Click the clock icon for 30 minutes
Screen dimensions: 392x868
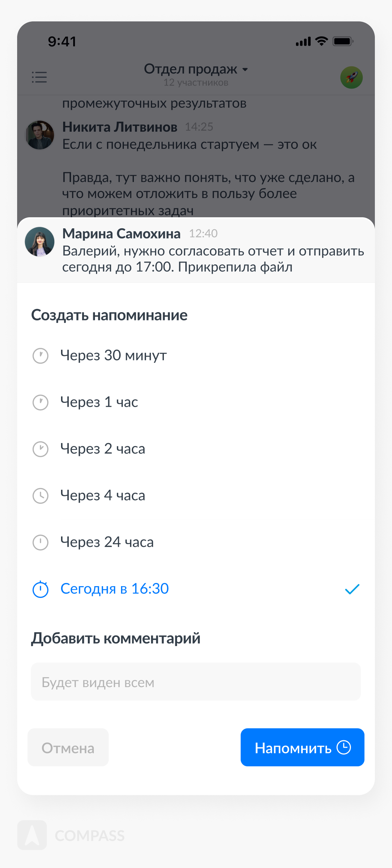point(41,356)
